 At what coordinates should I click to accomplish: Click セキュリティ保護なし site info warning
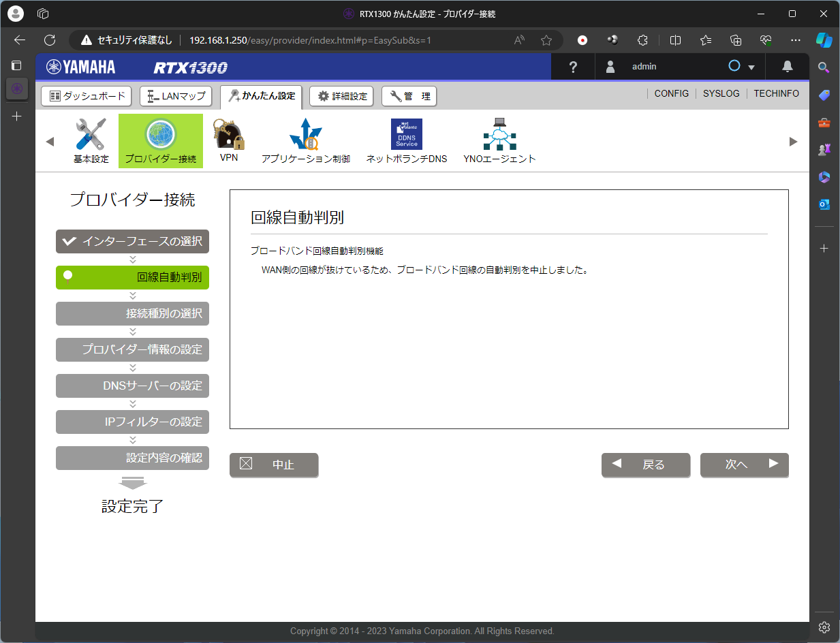pos(127,40)
